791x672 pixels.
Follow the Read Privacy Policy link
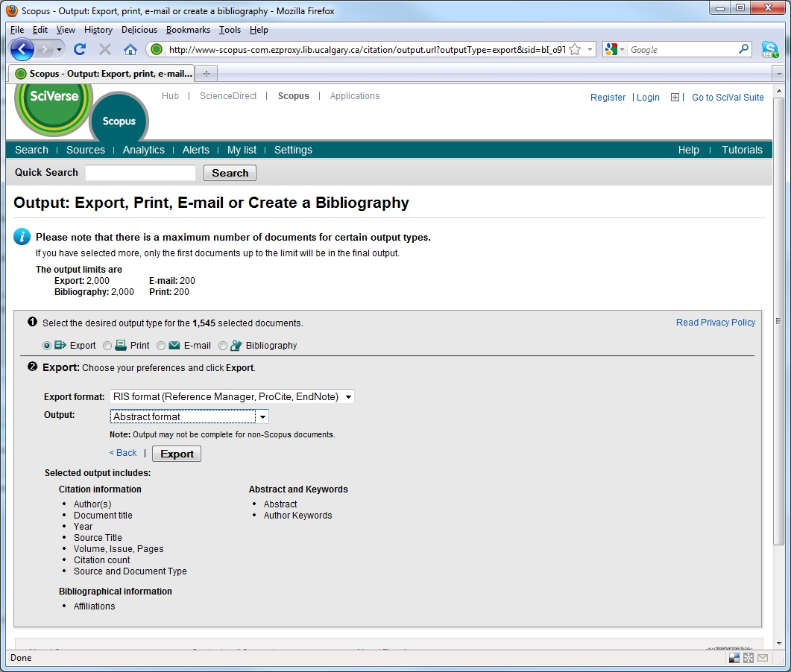coord(715,323)
